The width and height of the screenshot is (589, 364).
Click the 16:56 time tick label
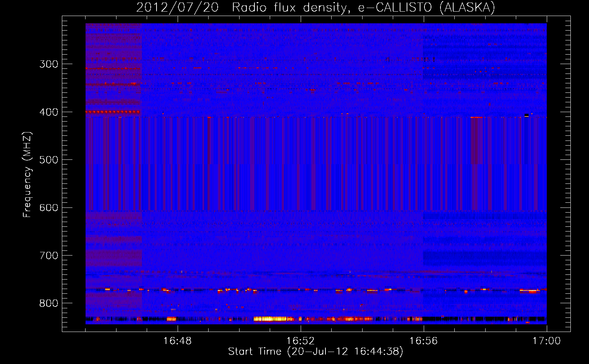424,341
